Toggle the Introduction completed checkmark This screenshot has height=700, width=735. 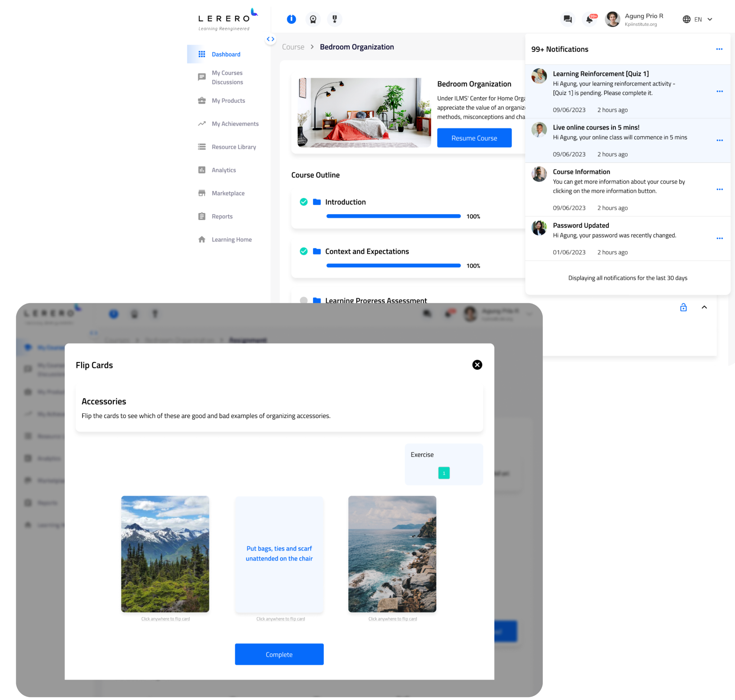point(304,202)
